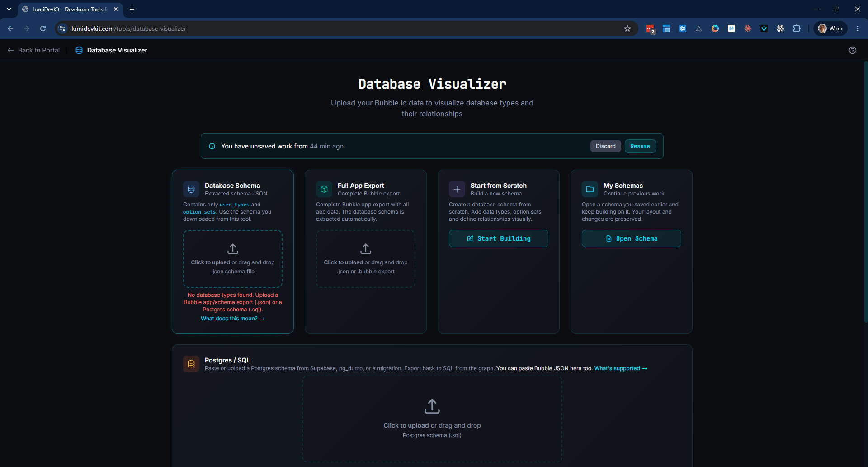Click the Start from Scratch plus icon
Image resolution: width=868 pixels, height=467 pixels.
[x=457, y=189]
